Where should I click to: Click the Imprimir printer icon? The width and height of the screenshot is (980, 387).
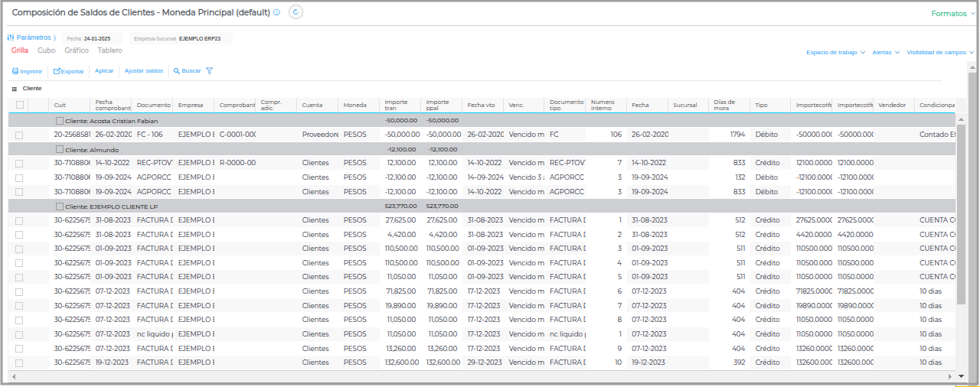pyautogui.click(x=15, y=71)
